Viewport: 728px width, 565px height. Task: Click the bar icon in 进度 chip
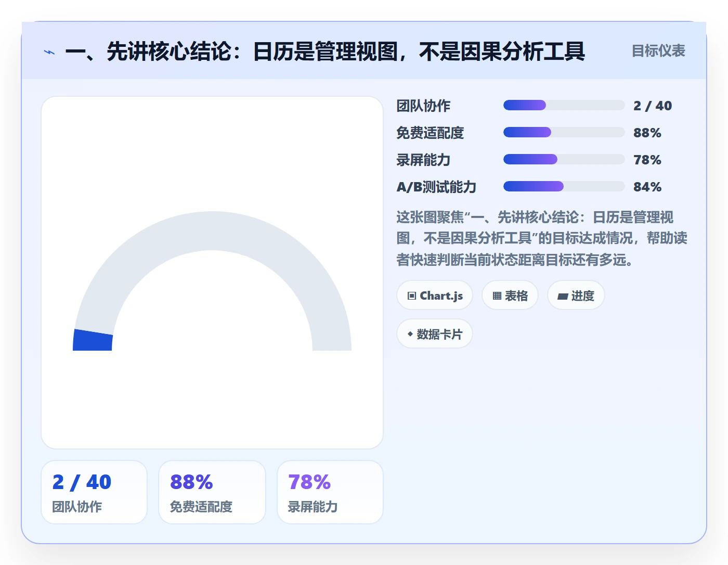[563, 297]
